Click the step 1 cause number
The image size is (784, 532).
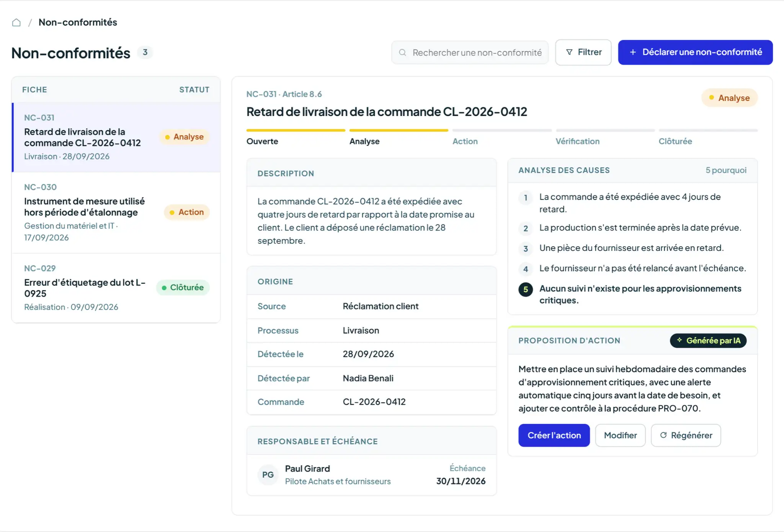[526, 198]
